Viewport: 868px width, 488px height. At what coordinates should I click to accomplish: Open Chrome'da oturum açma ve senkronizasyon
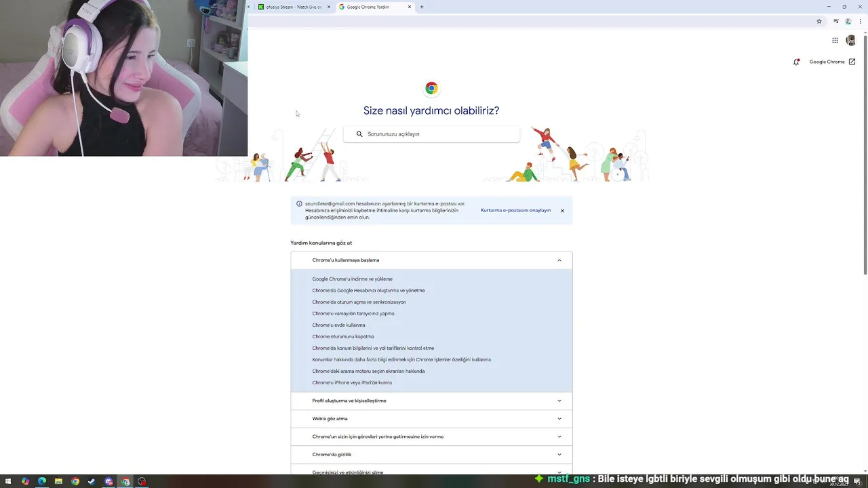tap(359, 302)
